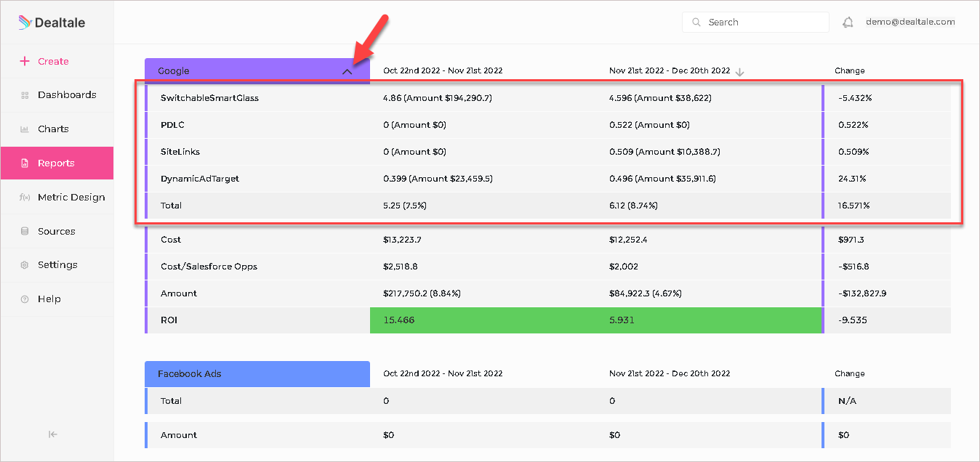Click the Dealtale logo
This screenshot has width=980, height=462.
click(52, 23)
